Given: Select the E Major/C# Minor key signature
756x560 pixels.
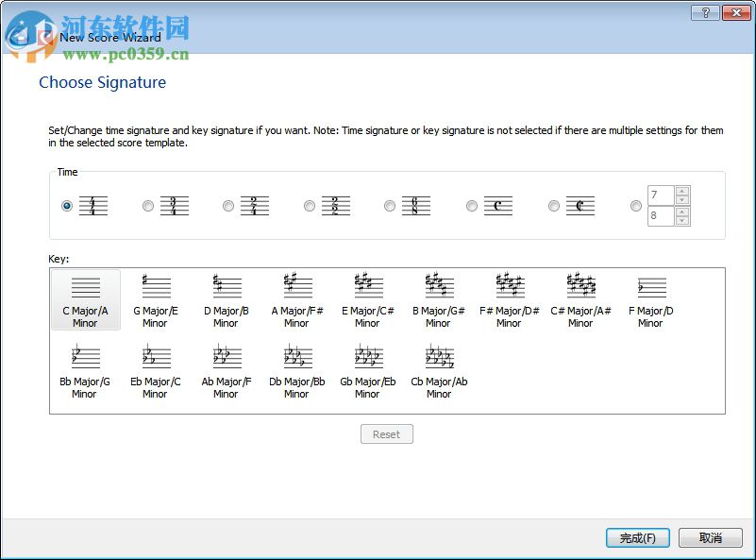Looking at the screenshot, I should (367, 297).
